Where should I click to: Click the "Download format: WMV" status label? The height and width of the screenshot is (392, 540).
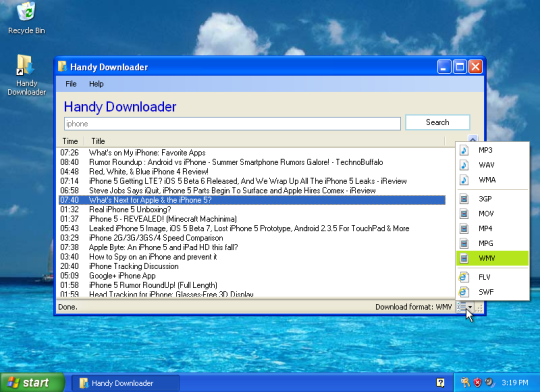coord(413,307)
